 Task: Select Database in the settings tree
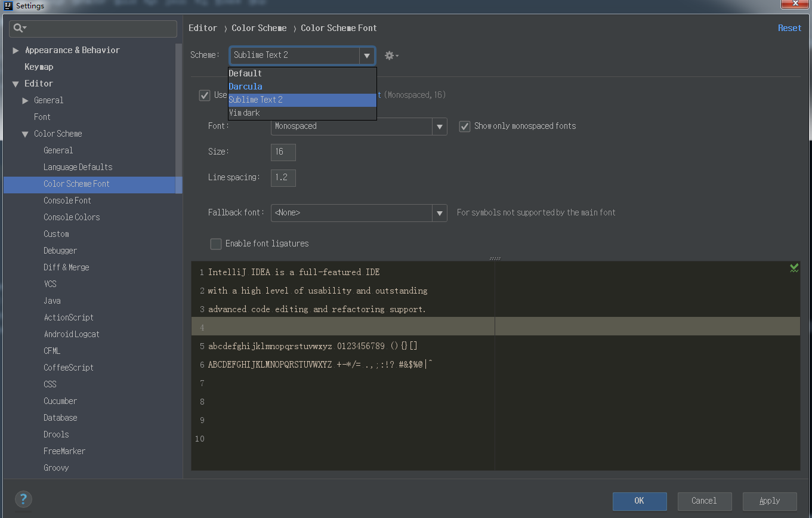click(60, 418)
